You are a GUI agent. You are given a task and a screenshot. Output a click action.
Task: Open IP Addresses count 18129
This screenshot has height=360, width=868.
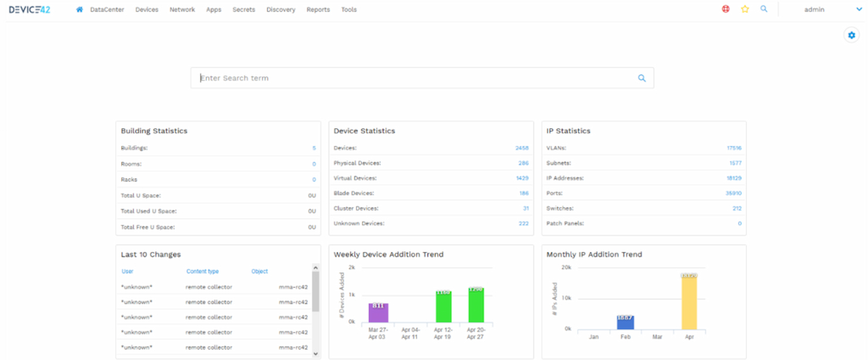click(x=734, y=178)
